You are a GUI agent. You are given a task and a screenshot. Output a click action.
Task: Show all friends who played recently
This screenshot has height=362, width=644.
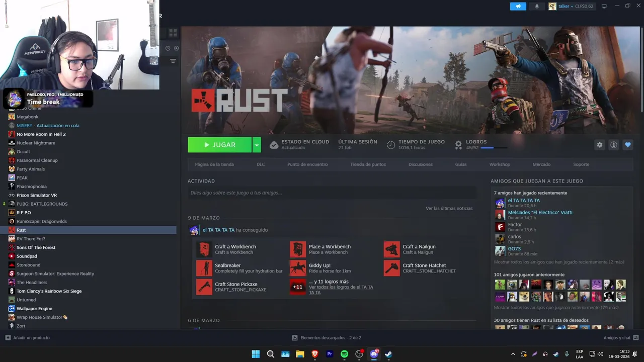click(x=559, y=262)
